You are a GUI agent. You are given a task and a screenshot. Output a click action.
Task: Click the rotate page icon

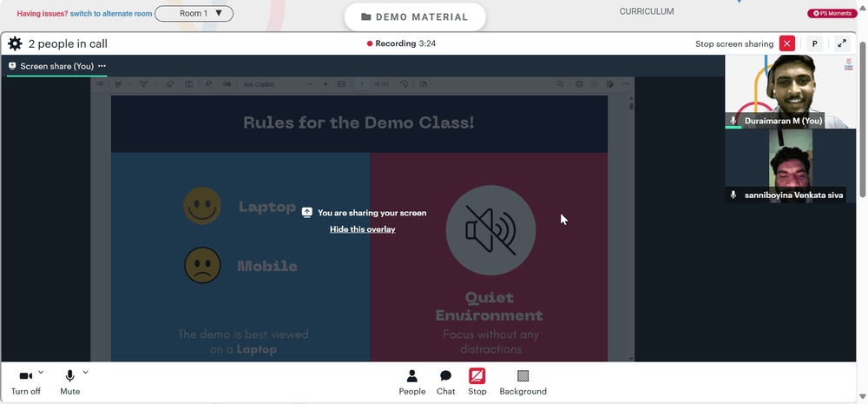tap(404, 84)
